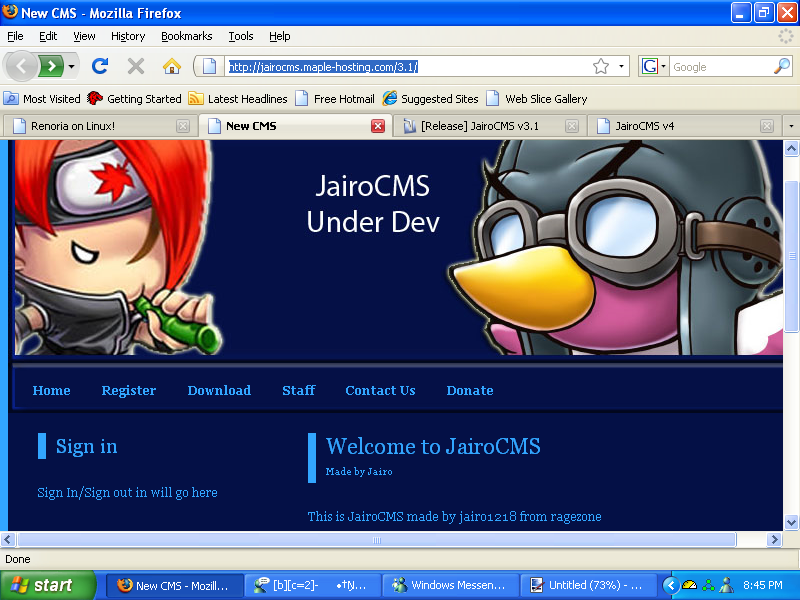This screenshot has width=800, height=600.
Task: Open the list all tabs dropdown
Action: 790,126
